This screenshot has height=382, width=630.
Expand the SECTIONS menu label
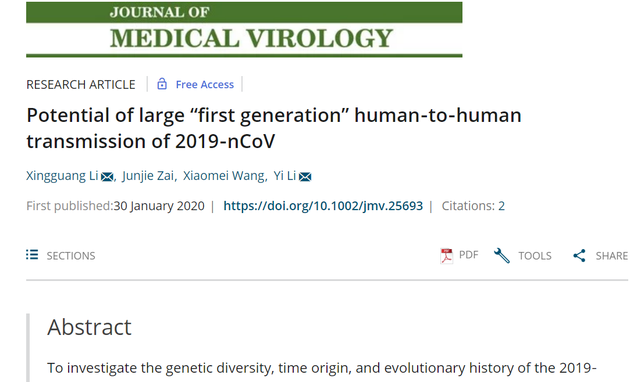click(71, 256)
